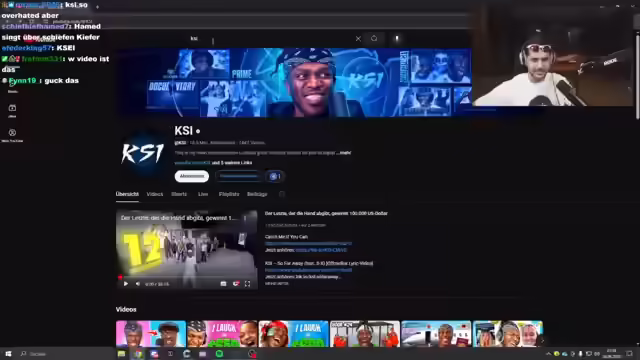This screenshot has height=360, width=640.
Task: Open more options on featured video
Action: click(245, 218)
